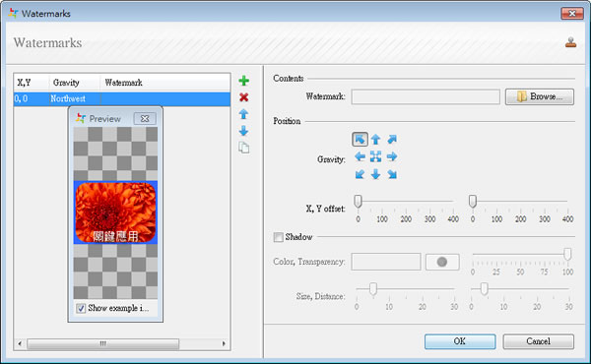Close the Preview floating window

click(x=145, y=119)
